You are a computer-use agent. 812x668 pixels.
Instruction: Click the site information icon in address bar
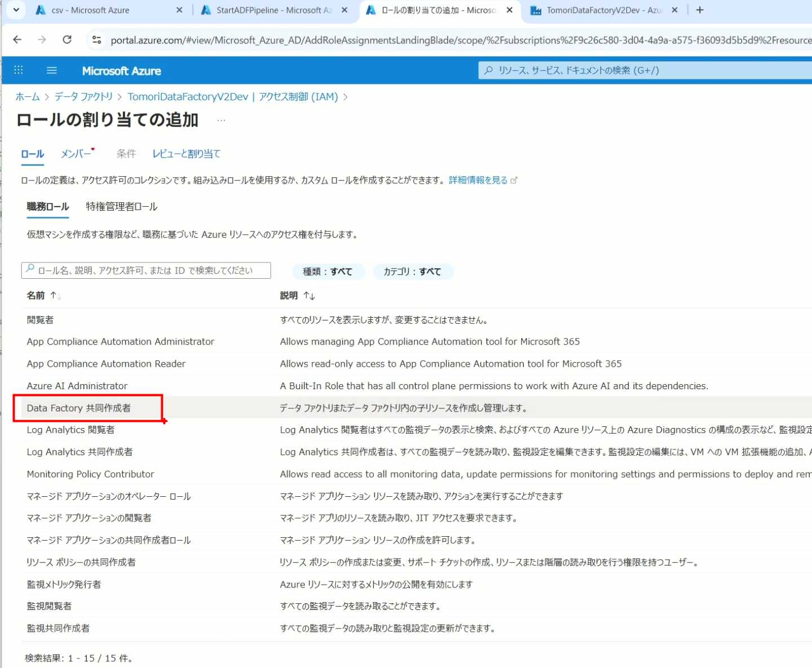point(97,39)
